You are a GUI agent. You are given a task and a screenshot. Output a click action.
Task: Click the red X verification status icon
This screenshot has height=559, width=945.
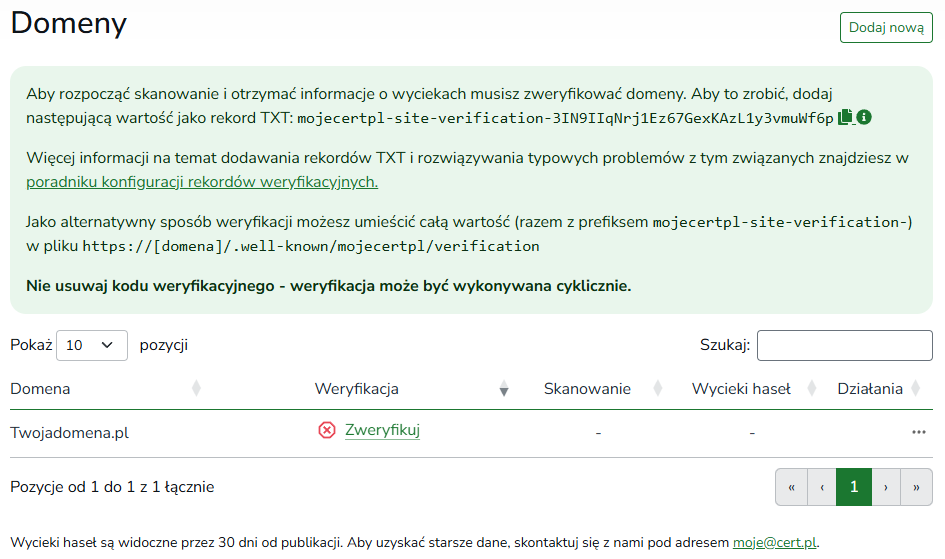pyautogui.click(x=326, y=430)
